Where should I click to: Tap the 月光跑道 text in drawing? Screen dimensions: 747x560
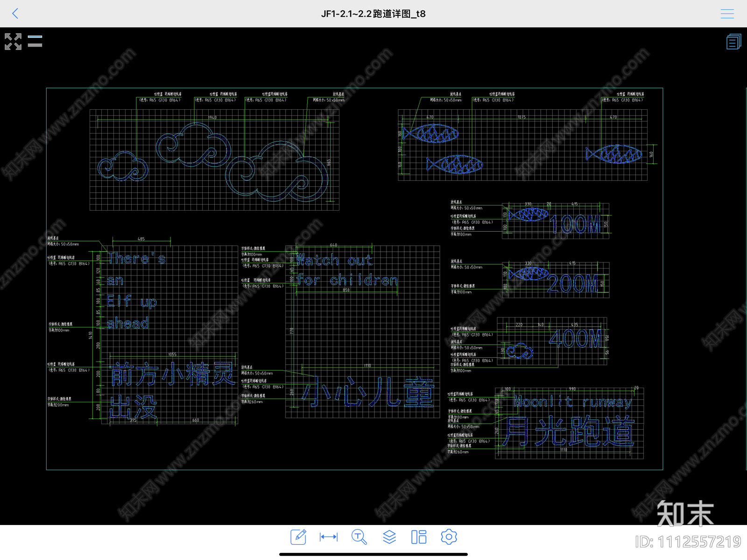[569, 432]
